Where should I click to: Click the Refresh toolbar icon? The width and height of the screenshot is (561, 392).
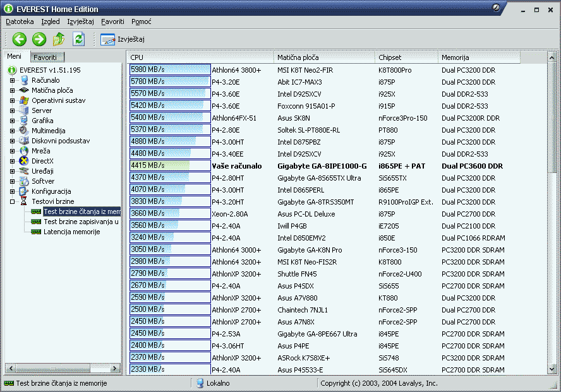78,39
